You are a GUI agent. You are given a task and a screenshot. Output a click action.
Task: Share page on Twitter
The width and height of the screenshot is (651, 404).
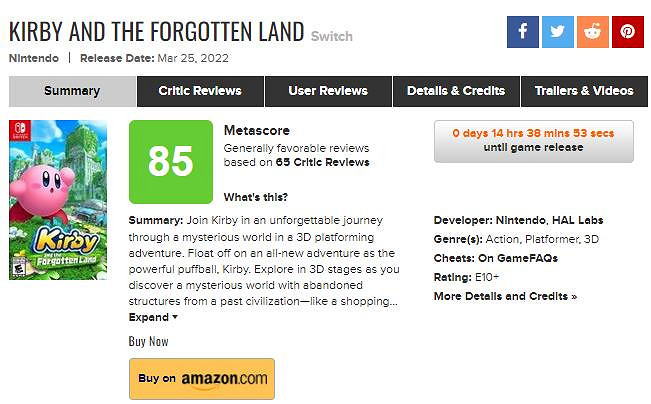click(557, 32)
